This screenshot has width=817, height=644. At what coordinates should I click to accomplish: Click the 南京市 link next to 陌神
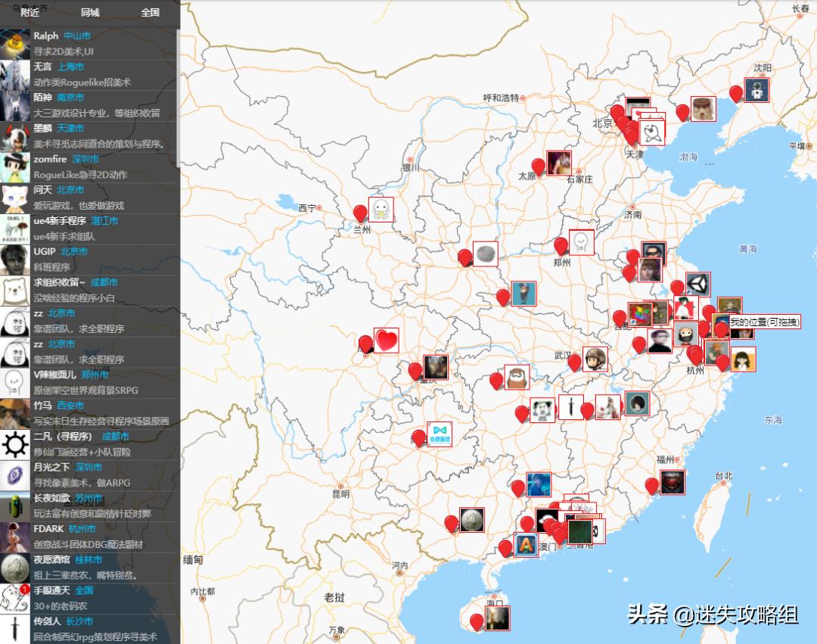(x=70, y=98)
